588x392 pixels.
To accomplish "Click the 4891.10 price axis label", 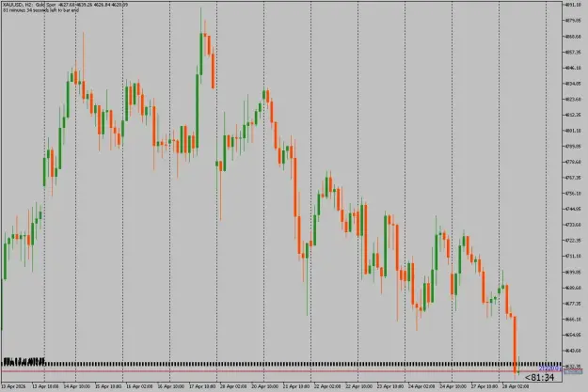I will click(573, 5).
